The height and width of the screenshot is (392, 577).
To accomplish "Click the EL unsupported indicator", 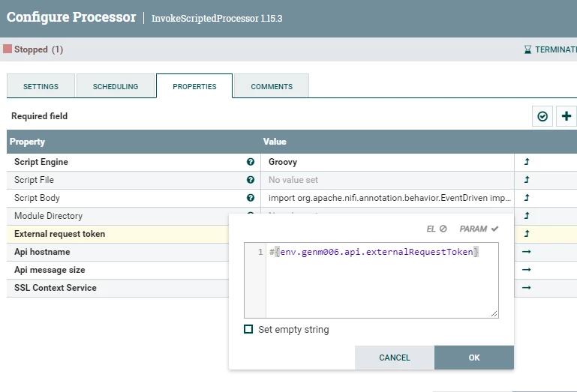I will coord(437,229).
